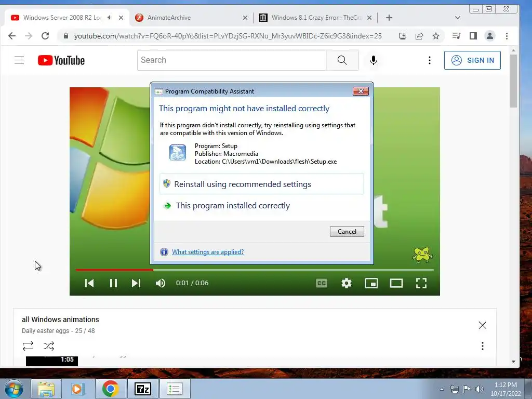Open Chrome three-dot menu
Viewport: 532px width, 399px height.
pos(507,36)
